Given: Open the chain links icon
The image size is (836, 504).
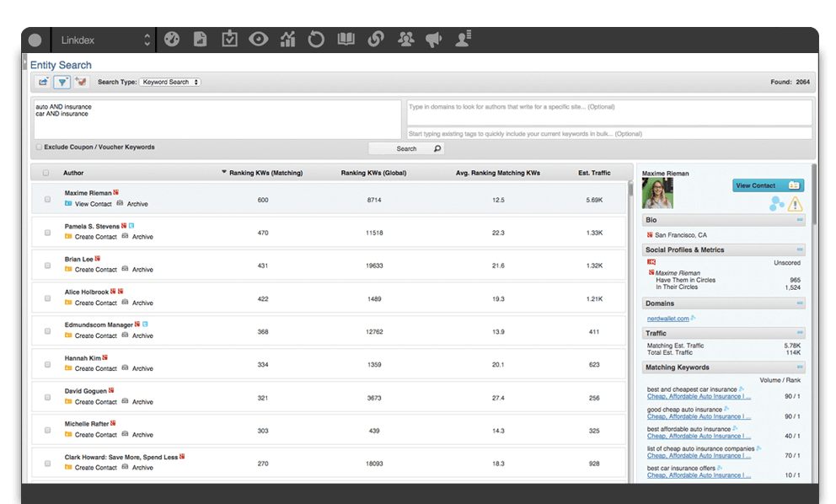Looking at the screenshot, I should 376,39.
